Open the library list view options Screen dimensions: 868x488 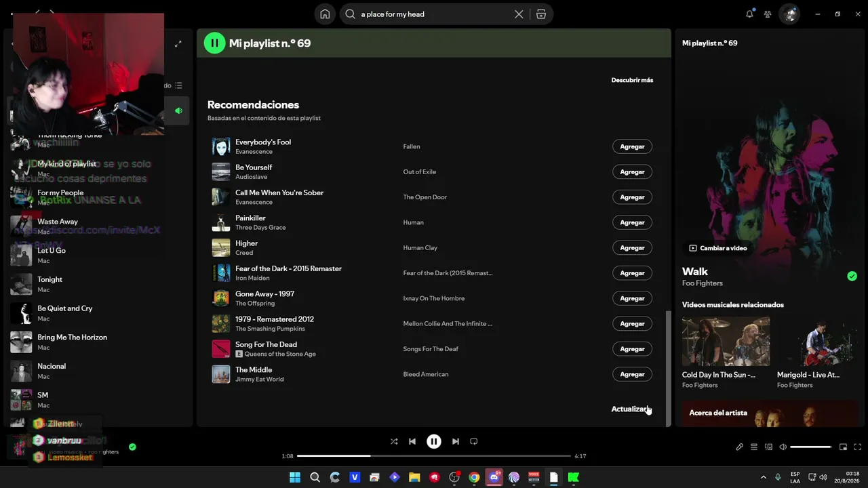click(178, 85)
